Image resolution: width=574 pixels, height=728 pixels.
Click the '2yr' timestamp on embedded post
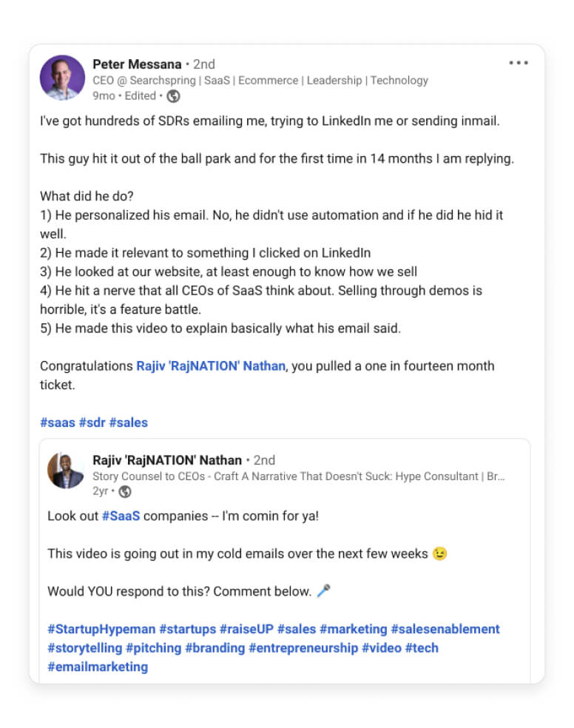click(x=101, y=492)
